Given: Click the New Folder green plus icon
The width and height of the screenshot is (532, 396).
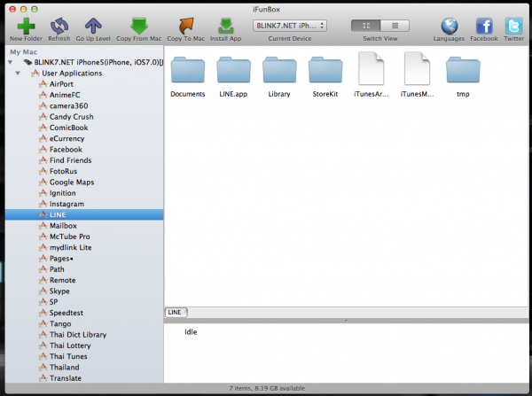Looking at the screenshot, I should point(26,26).
